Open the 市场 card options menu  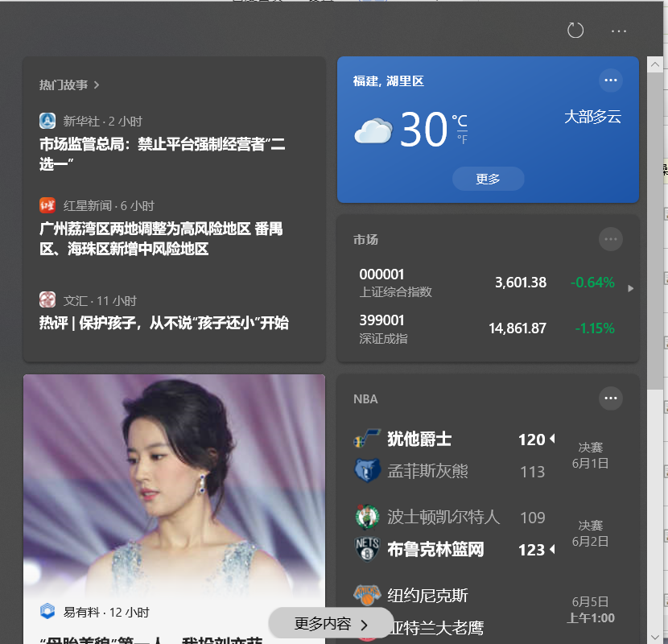tap(611, 239)
